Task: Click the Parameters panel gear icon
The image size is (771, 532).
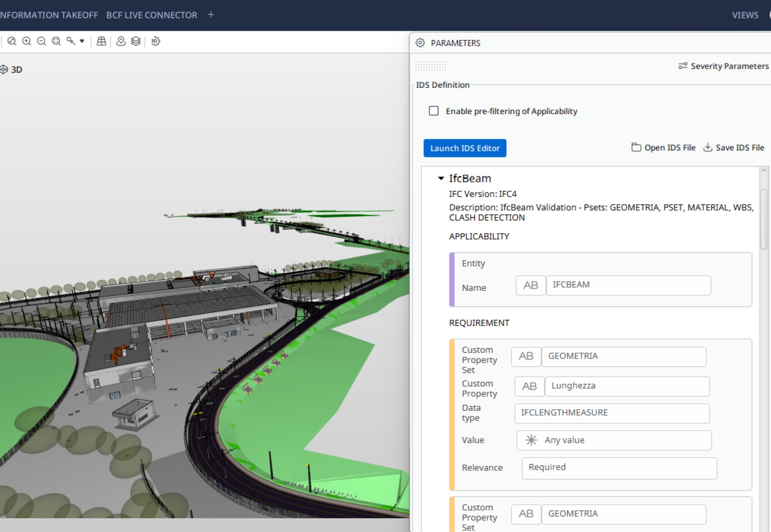Action: pyautogui.click(x=420, y=43)
